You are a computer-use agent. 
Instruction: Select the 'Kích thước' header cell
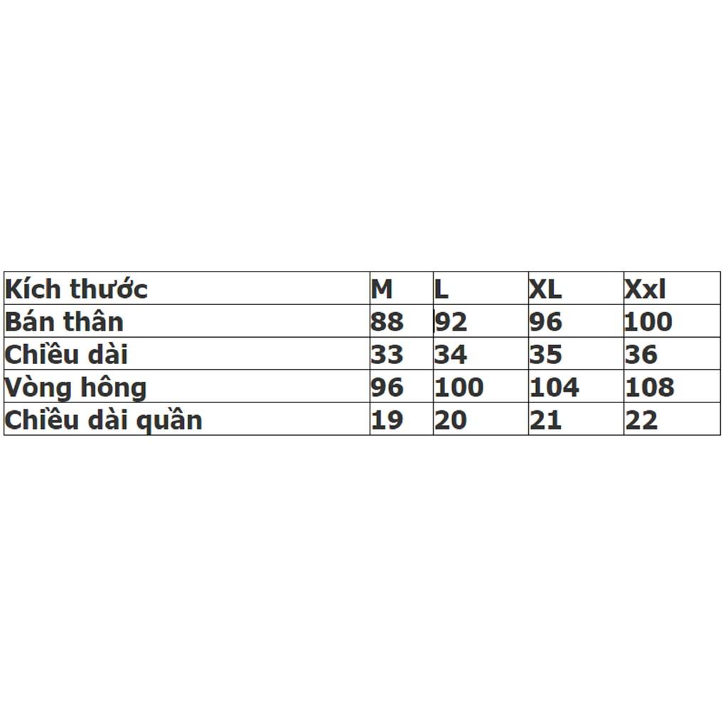click(187, 289)
